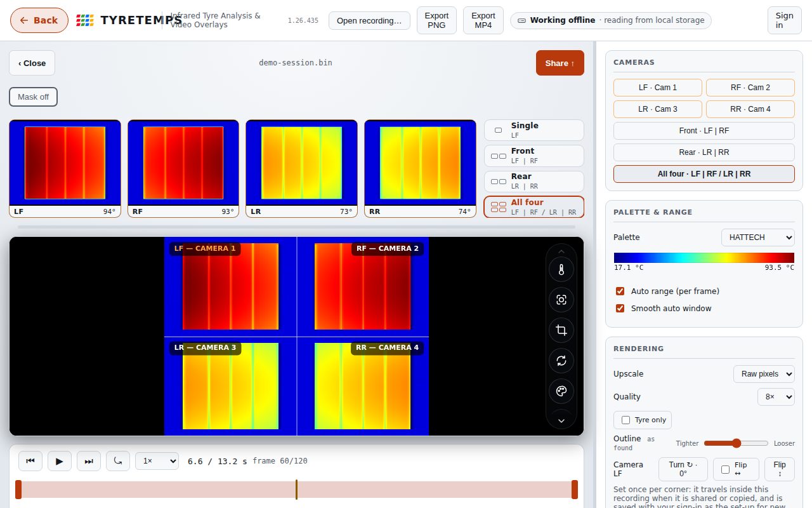Image resolution: width=812 pixels, height=508 pixels.
Task: Choose All four · LF | RF / LR | RR
Action: coord(704,174)
